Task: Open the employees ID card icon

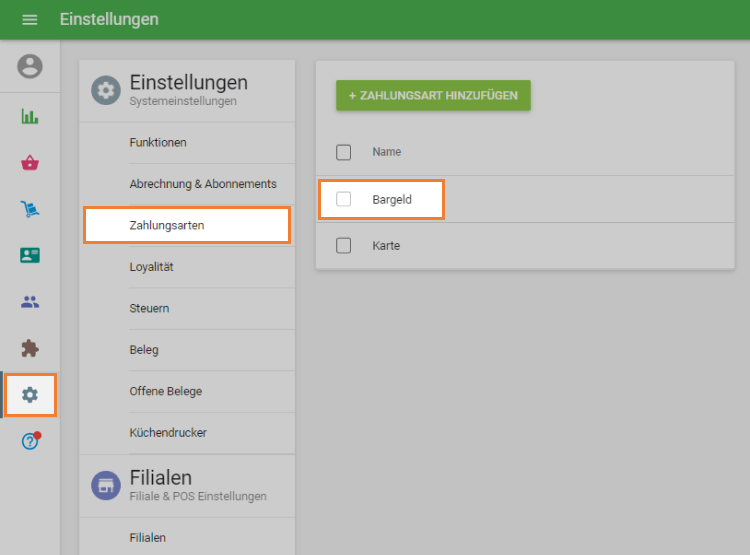Action: pos(30,255)
